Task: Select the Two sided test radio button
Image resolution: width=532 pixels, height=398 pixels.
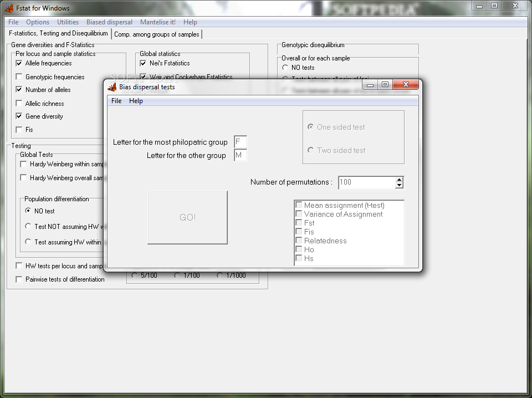Action: click(310, 150)
